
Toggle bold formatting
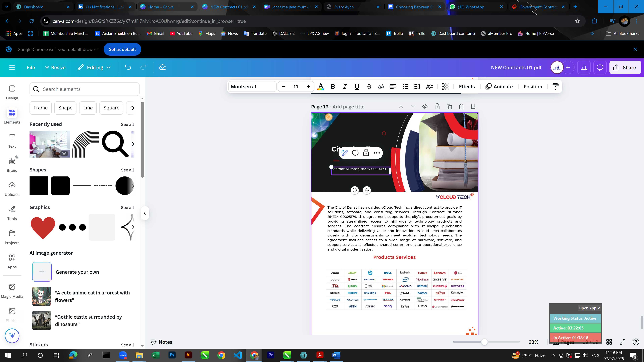pyautogui.click(x=333, y=87)
